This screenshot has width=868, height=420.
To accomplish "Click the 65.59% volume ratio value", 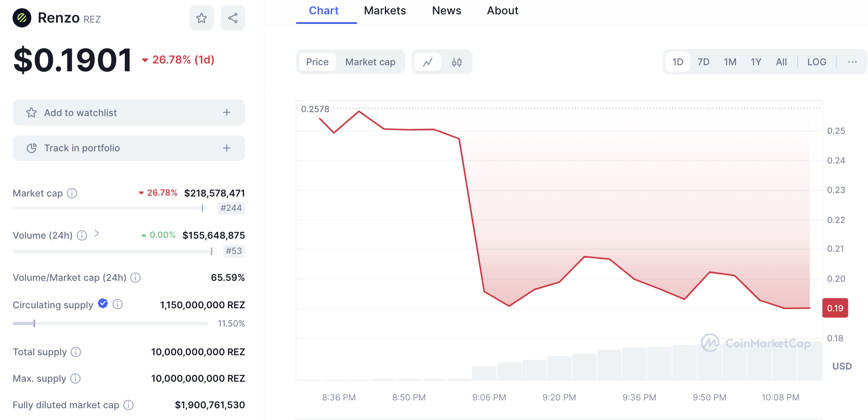I will (x=228, y=277).
